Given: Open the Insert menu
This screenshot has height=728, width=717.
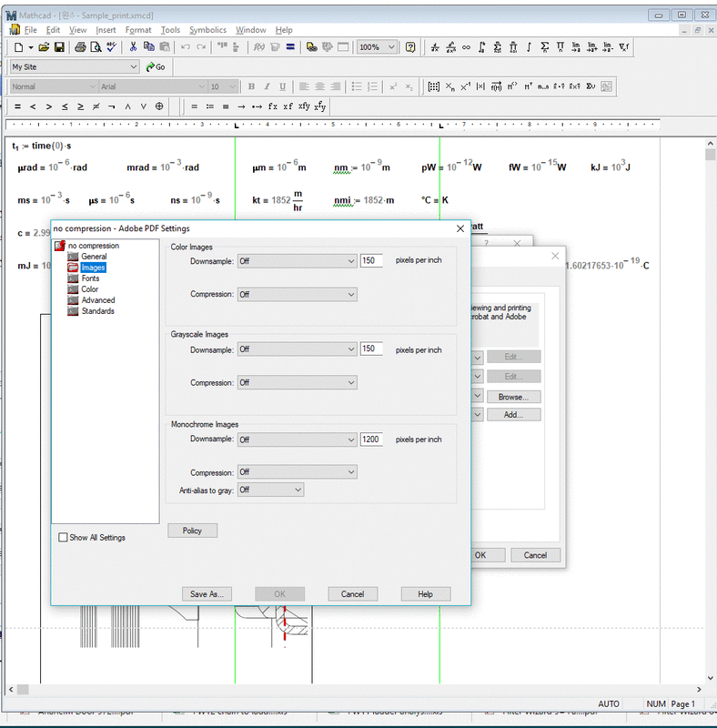Looking at the screenshot, I should (106, 30).
